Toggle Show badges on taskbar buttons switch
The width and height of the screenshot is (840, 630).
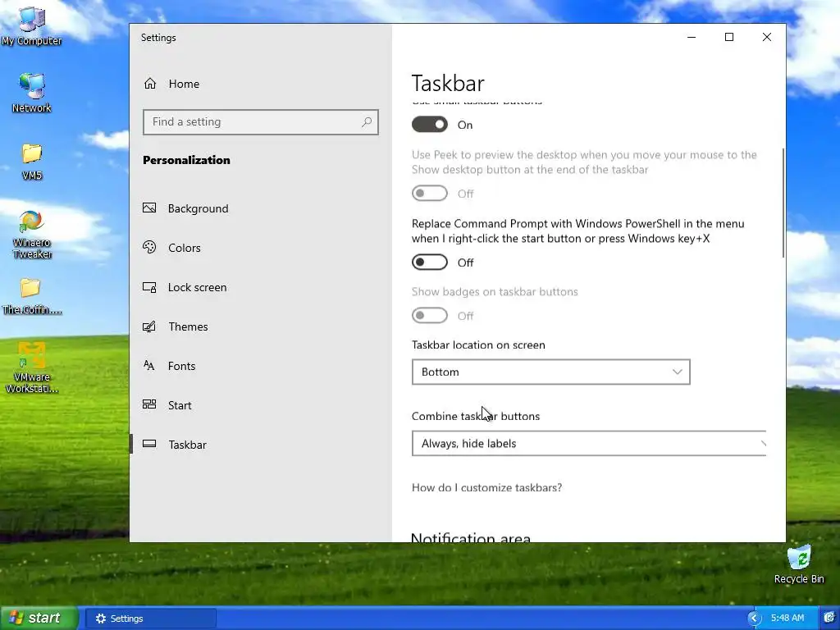click(x=430, y=316)
